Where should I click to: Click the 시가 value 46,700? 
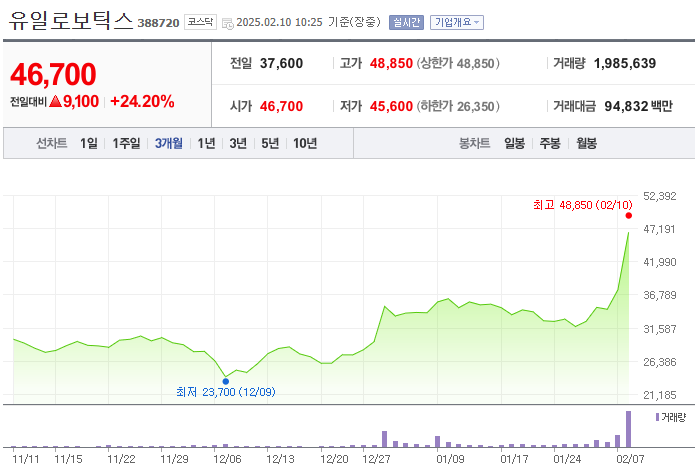coord(281,106)
